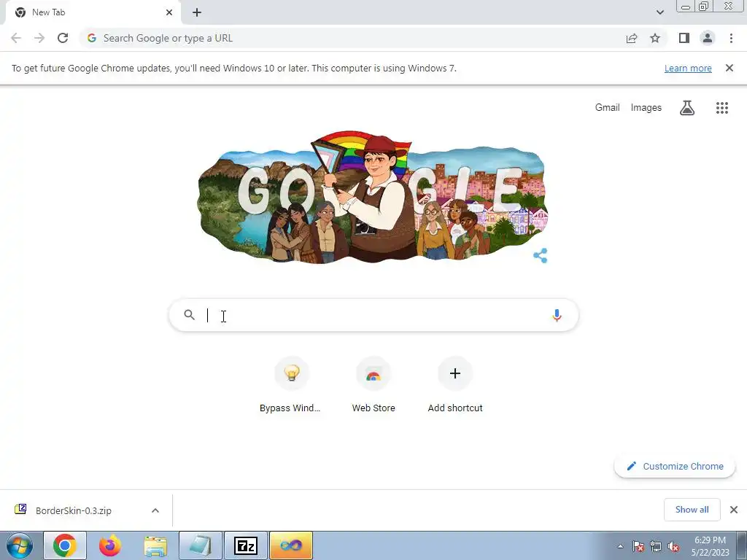Open volume control in system tray
This screenshot has height=560, width=747.
pyautogui.click(x=673, y=547)
